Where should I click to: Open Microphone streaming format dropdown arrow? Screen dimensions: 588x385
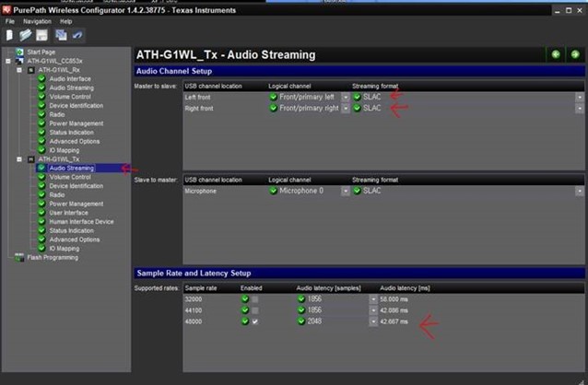tap(580, 192)
